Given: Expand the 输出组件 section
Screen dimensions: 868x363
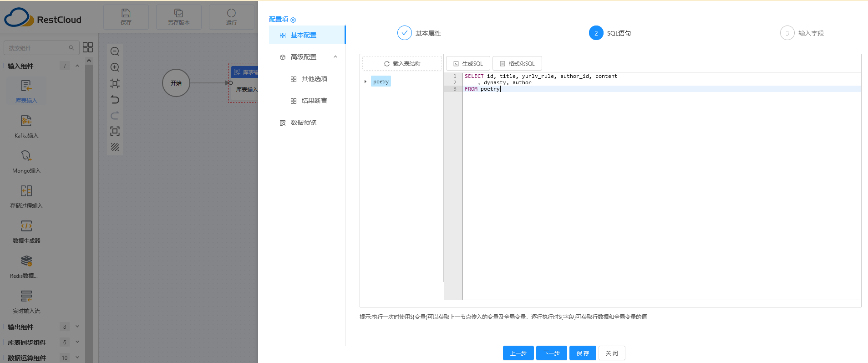Looking at the screenshot, I should point(77,327).
